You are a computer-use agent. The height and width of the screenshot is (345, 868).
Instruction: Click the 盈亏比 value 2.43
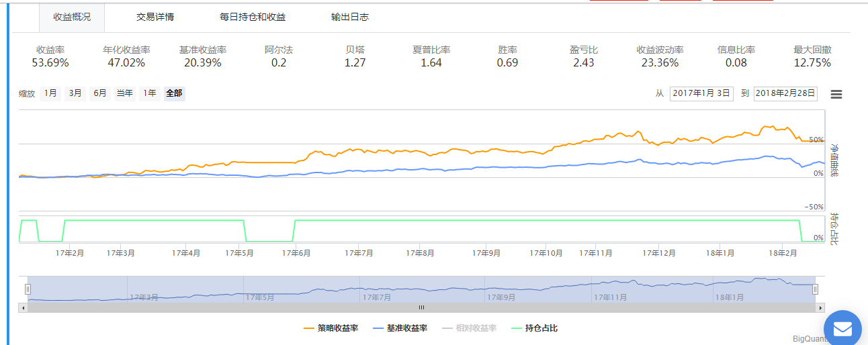click(x=584, y=62)
